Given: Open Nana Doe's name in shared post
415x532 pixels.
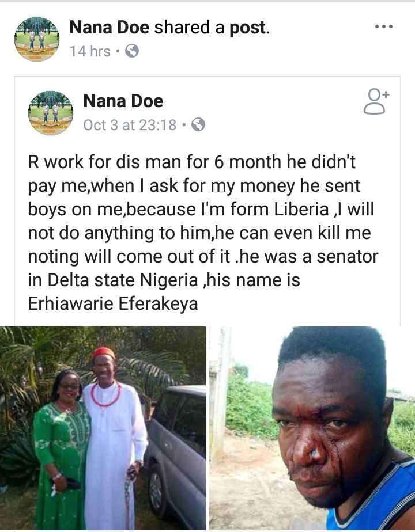Looking at the screenshot, I should 123,101.
